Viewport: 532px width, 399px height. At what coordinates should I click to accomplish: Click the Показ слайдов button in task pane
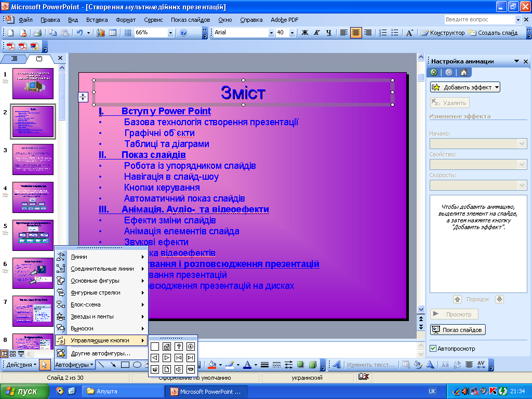pyautogui.click(x=458, y=330)
